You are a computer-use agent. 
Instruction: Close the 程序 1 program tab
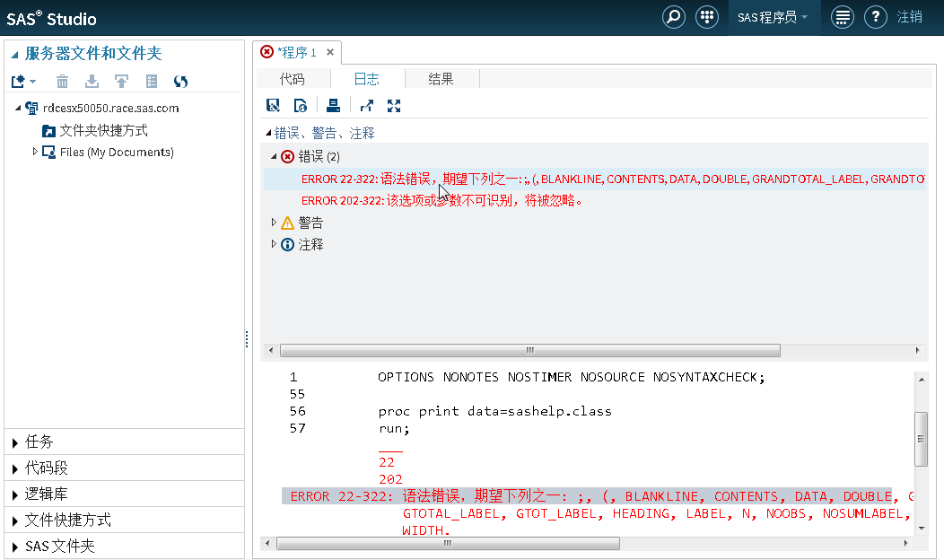[329, 52]
